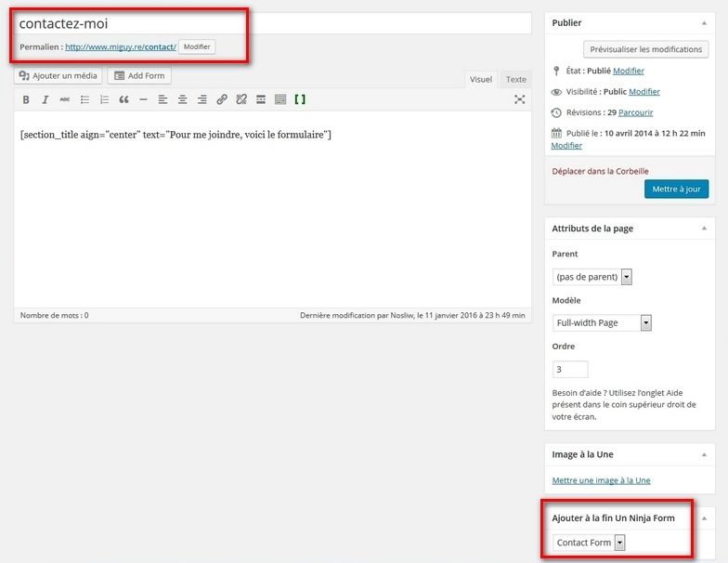Enter distraction-free fullscreen writing mode
728x563 pixels.
pos(519,99)
